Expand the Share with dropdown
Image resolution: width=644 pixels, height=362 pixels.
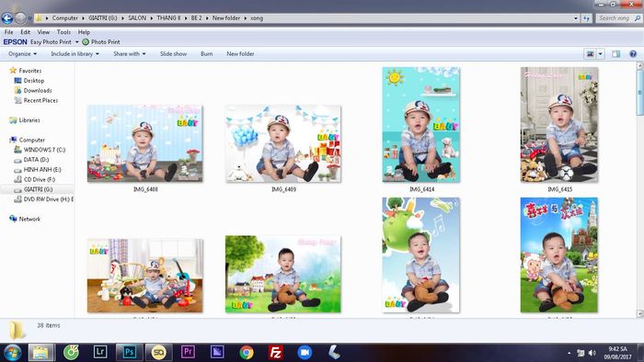click(130, 53)
